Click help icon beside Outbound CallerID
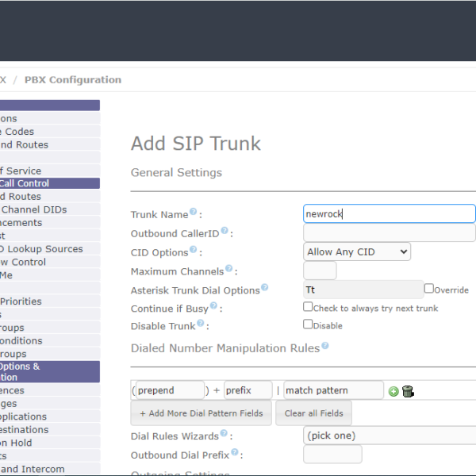 pyautogui.click(x=225, y=231)
